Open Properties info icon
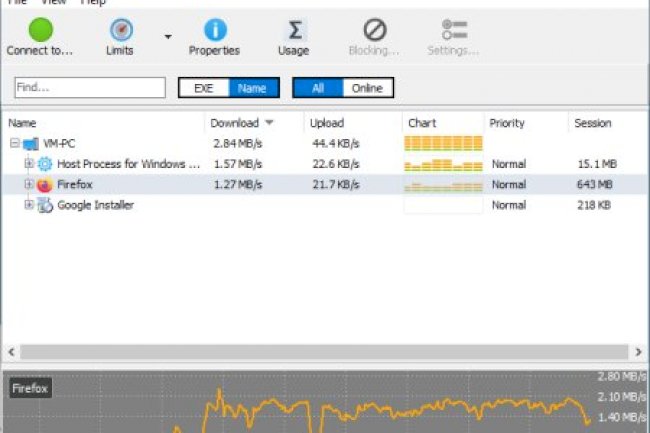 [214, 30]
